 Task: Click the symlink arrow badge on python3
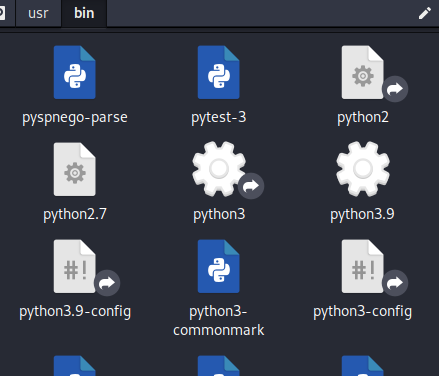click(x=251, y=186)
